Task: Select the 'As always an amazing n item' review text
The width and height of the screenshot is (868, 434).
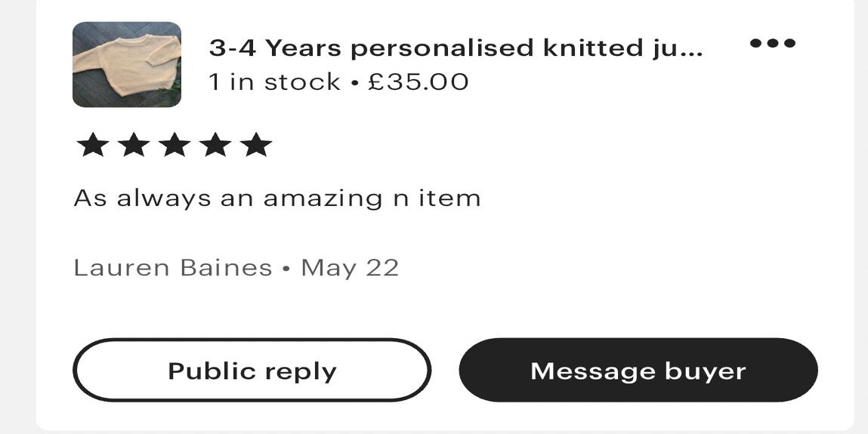Action: 276,199
